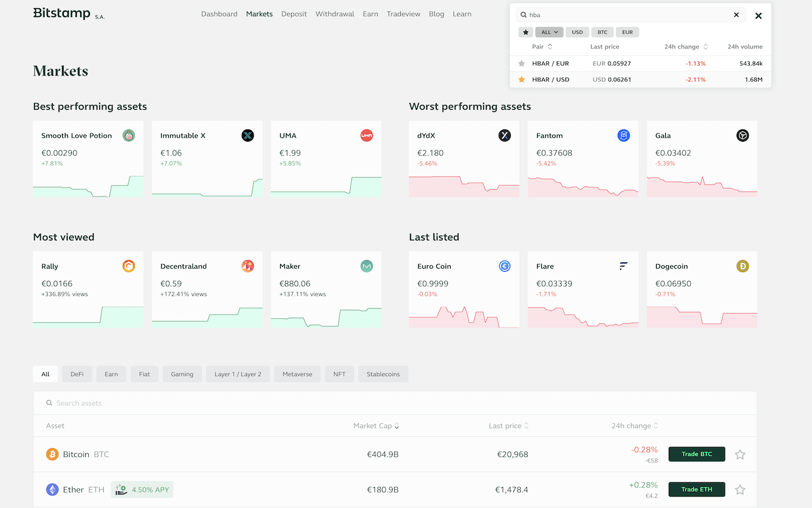Click the 4.50% APY badge on Ether
This screenshot has height=508, width=812.
coord(142,490)
